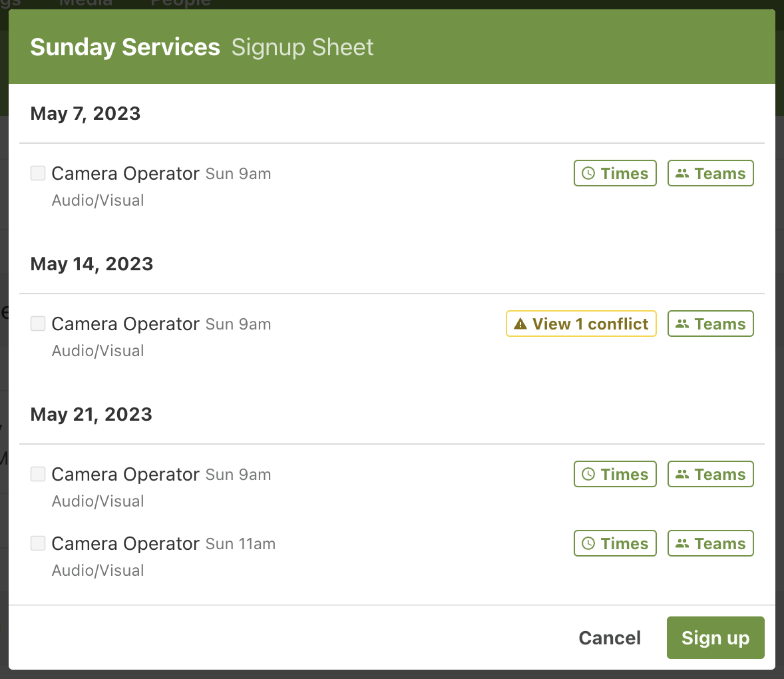Viewport: 784px width, 679px height.
Task: Check May 14 Camera Operator checkbox
Action: (38, 324)
